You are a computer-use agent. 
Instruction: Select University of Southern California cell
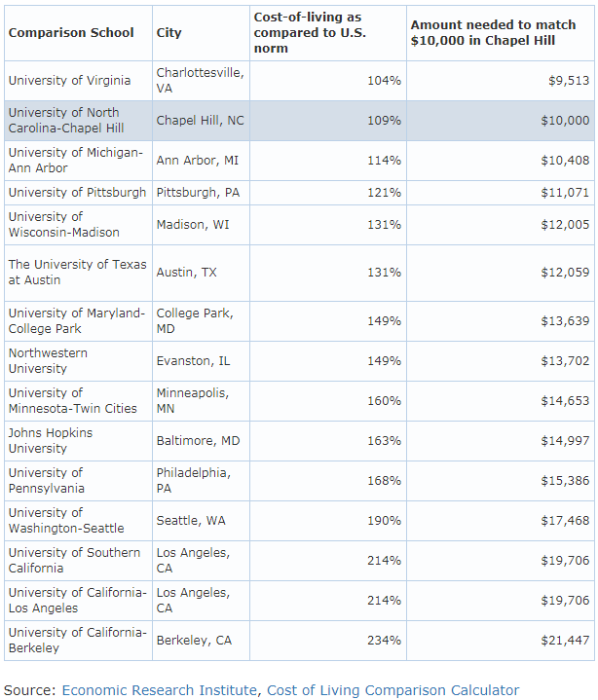pos(78,560)
